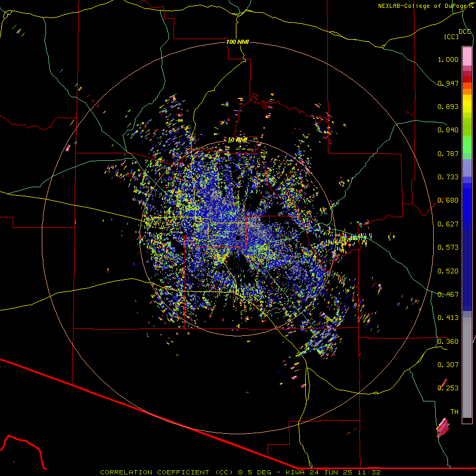476x476 pixels.
Task: Select the 0.307 legend value
Action: click(448, 365)
